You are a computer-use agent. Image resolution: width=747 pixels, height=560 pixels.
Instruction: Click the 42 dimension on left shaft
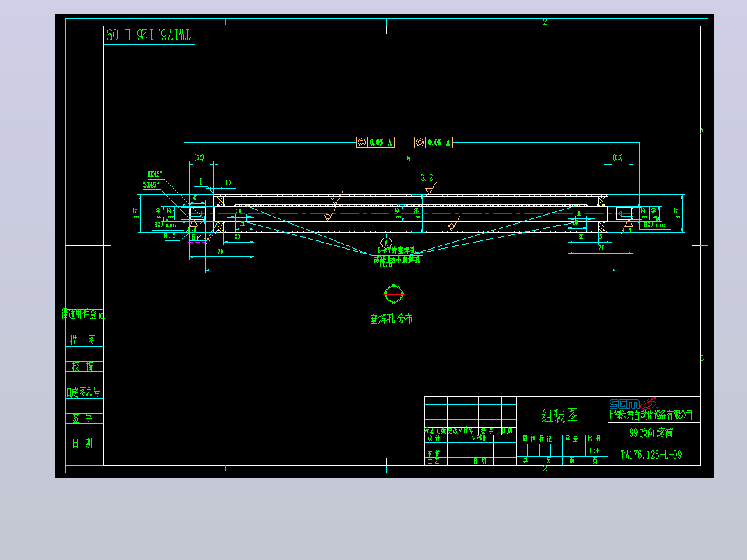coord(195,198)
